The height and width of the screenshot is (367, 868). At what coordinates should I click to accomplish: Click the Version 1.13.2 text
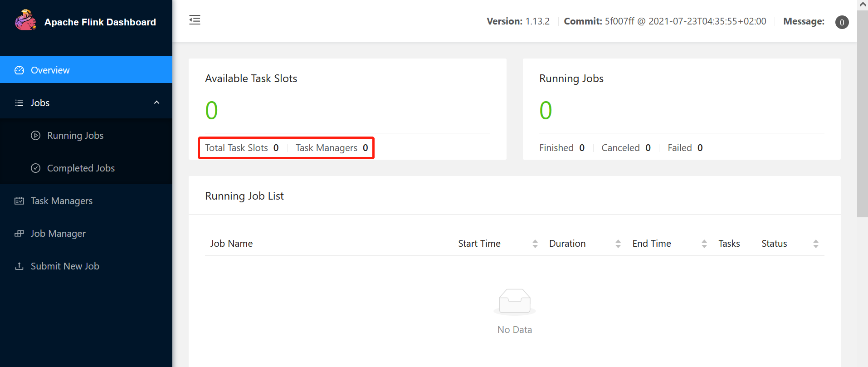coord(518,21)
